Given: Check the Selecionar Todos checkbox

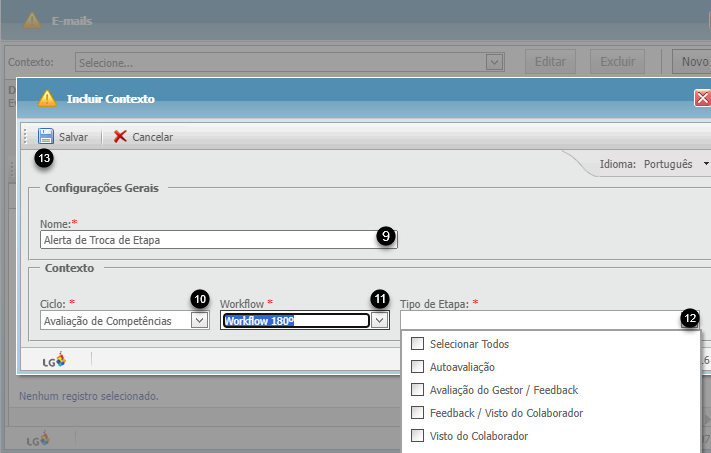Looking at the screenshot, I should point(417,344).
